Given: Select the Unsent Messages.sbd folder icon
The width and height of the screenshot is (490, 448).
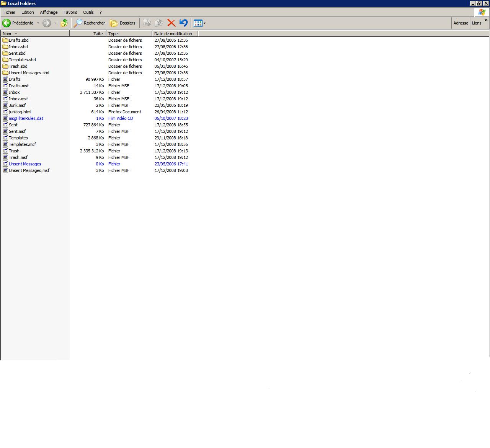Looking at the screenshot, I should 5,73.
